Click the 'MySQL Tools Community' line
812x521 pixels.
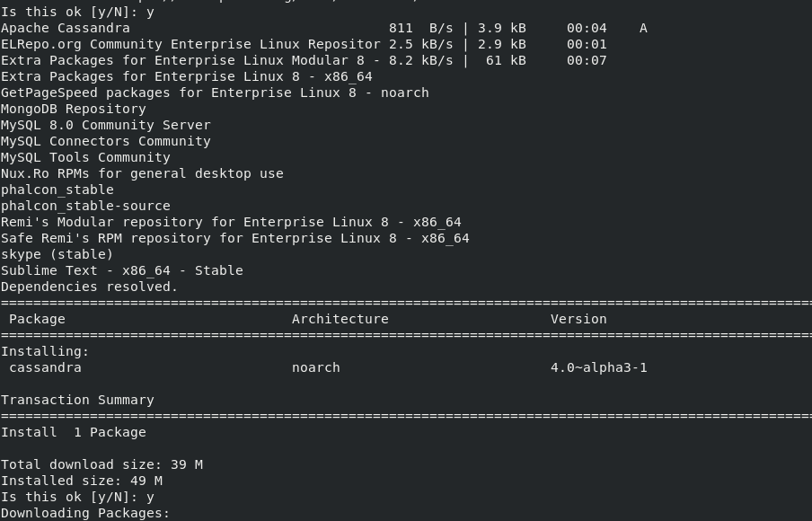point(86,157)
